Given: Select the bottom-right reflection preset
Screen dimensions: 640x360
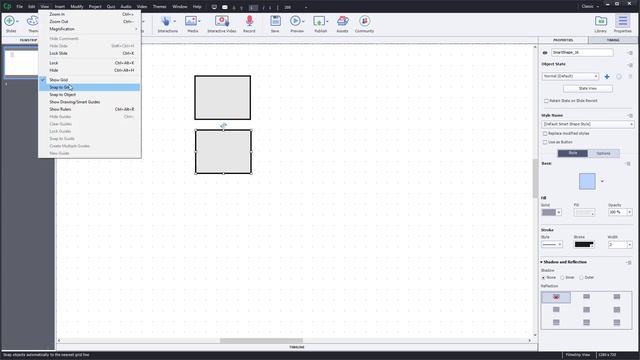Looking at the screenshot, I should click(x=617, y=322).
